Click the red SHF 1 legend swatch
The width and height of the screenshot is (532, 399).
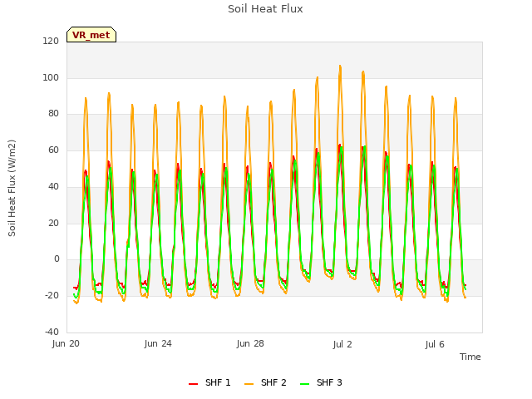(x=193, y=384)
